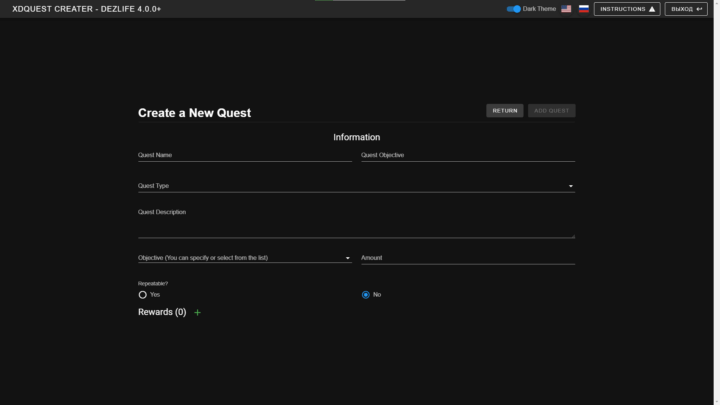Expand the Objective selection list arrow
720x405 pixels.
[348, 258]
